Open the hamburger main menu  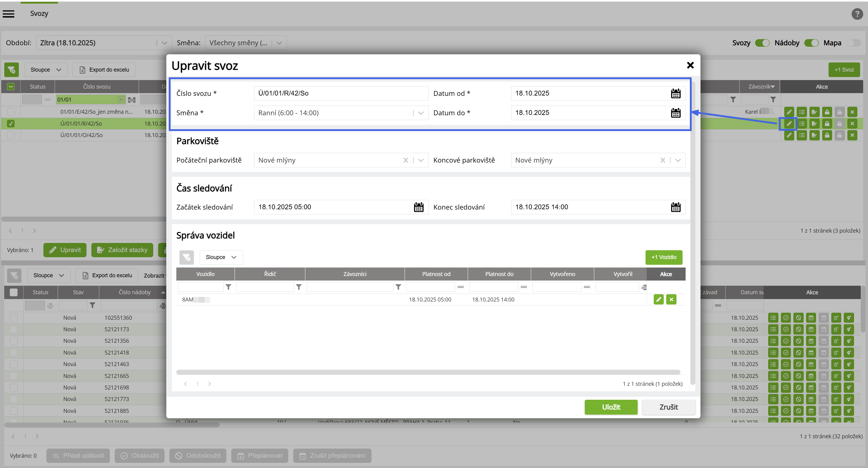tap(8, 14)
